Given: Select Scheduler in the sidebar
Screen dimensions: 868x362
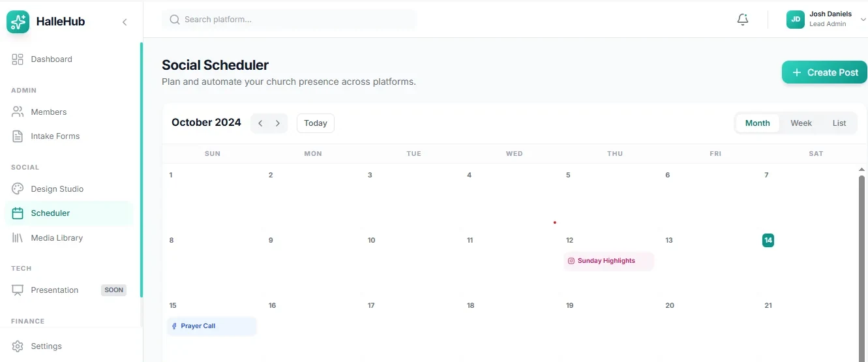Looking at the screenshot, I should [68, 213].
